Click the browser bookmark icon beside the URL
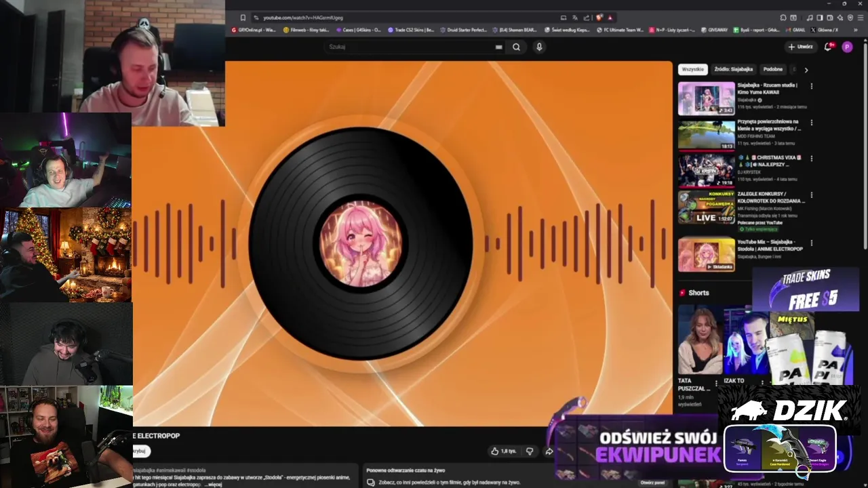The width and height of the screenshot is (868, 488). click(x=243, y=18)
